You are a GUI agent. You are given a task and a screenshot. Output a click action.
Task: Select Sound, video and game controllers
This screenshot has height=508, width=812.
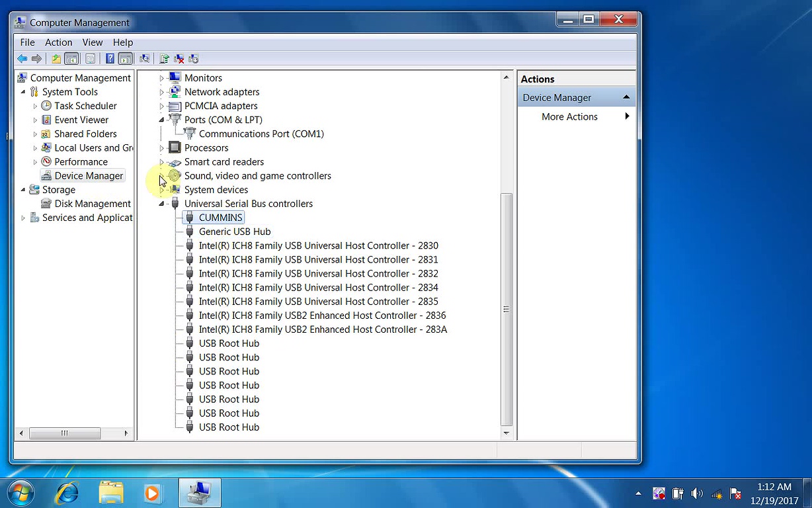(x=258, y=176)
